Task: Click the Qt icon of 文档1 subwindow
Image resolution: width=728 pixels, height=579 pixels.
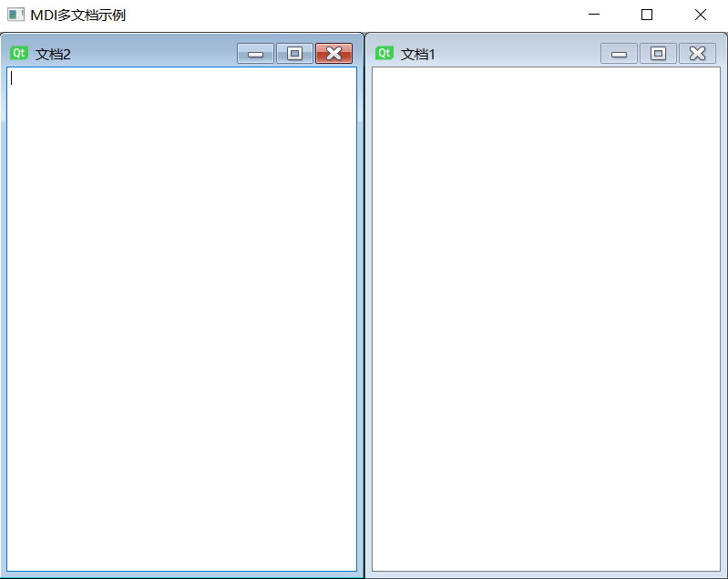Action: [385, 54]
